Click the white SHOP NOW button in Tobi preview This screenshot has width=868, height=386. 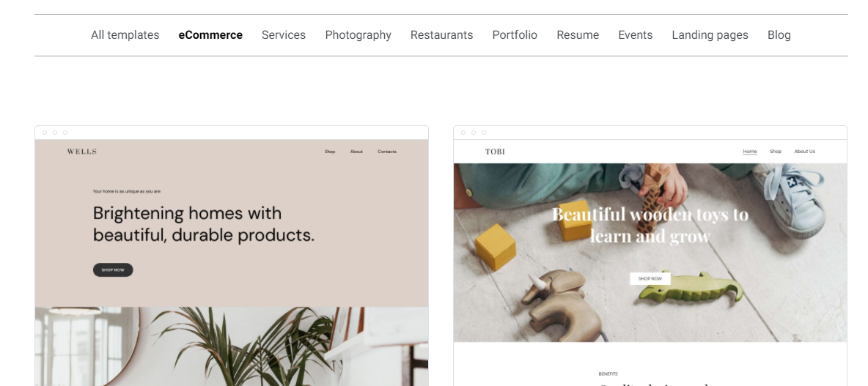click(x=650, y=279)
